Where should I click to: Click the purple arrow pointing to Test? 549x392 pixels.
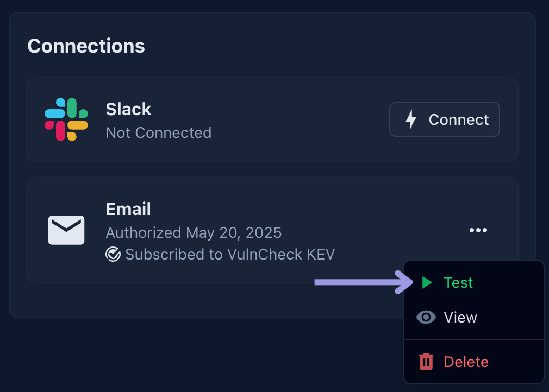(364, 282)
